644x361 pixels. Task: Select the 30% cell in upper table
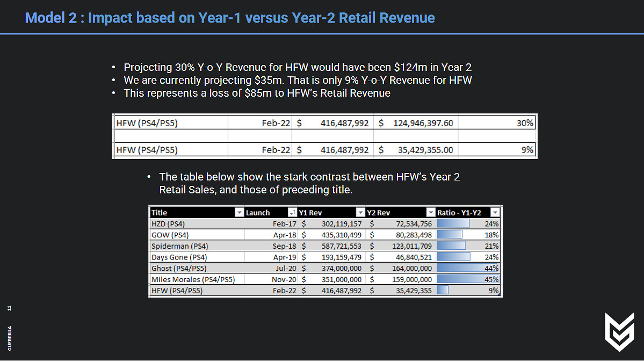(497, 123)
